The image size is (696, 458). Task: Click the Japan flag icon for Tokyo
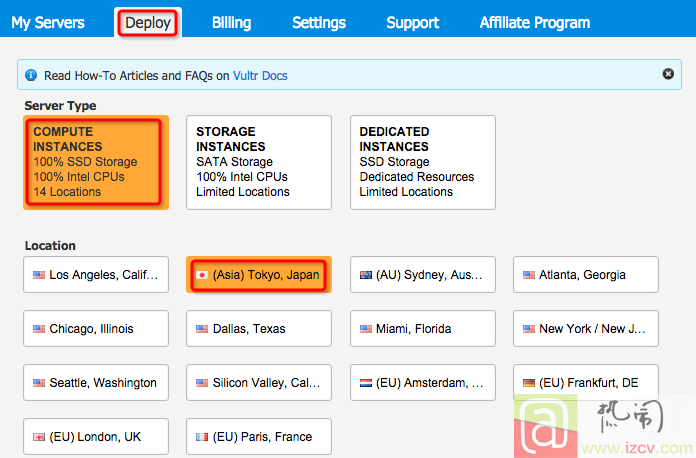click(202, 275)
